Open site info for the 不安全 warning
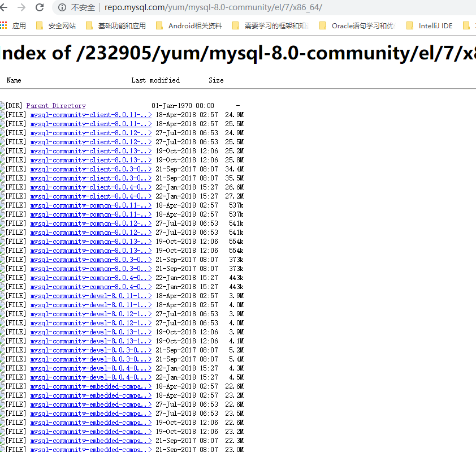The image size is (476, 452). tap(62, 7)
